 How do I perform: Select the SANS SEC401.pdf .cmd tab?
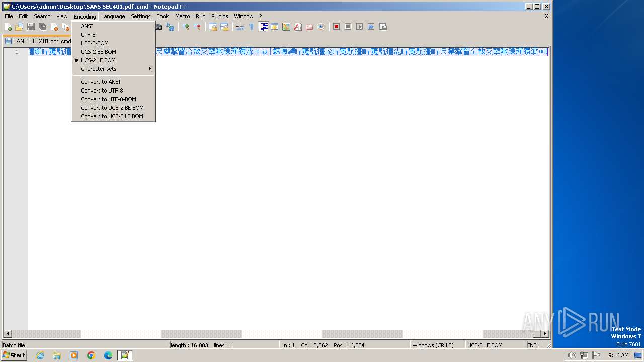(38, 41)
